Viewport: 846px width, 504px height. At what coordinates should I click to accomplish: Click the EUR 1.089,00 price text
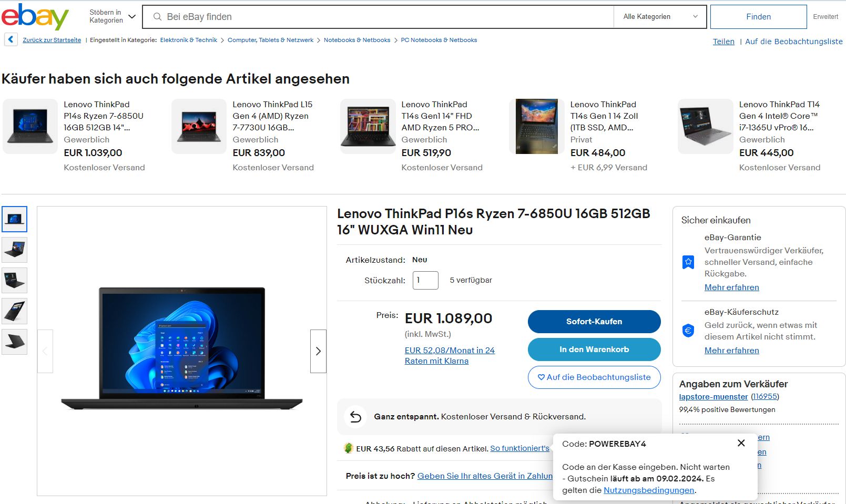coord(449,318)
